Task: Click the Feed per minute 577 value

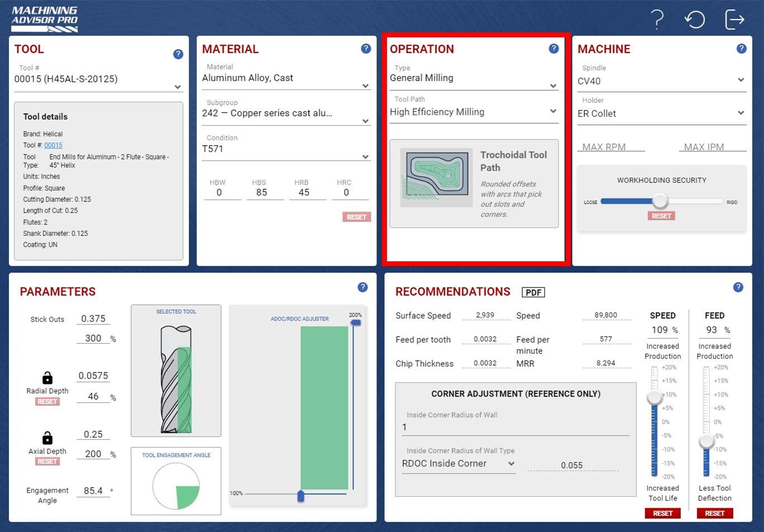Action: [606, 339]
